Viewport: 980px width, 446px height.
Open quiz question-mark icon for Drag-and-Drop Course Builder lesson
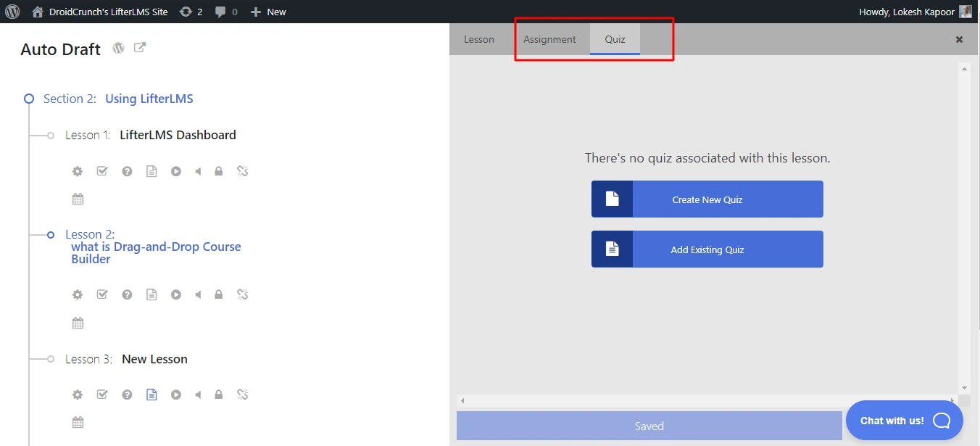pyautogui.click(x=127, y=295)
